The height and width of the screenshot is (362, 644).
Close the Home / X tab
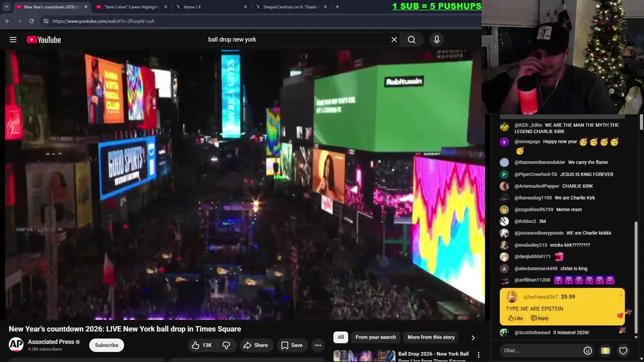[246, 7]
